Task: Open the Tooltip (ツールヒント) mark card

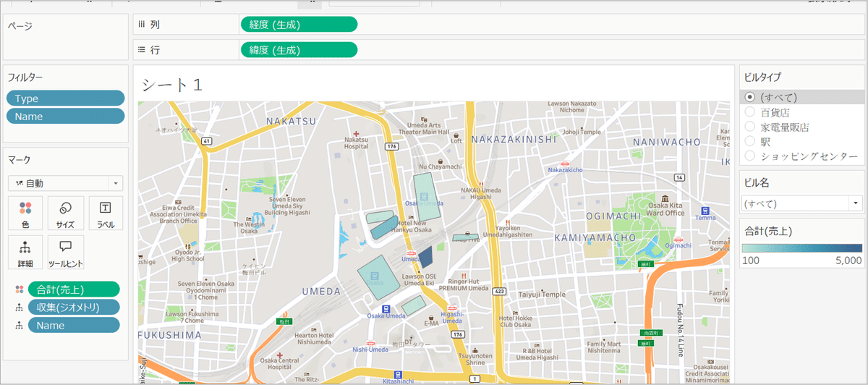Action: tap(65, 252)
